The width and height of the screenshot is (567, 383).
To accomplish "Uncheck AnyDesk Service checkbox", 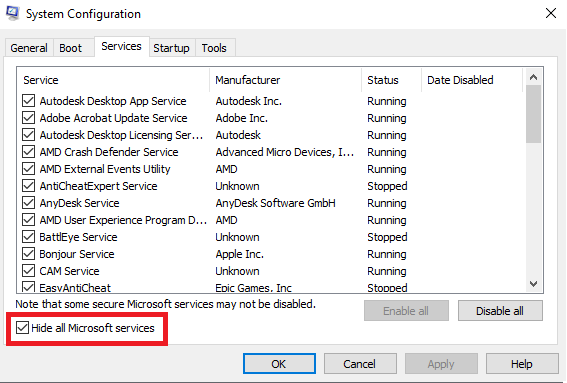I will coord(29,203).
